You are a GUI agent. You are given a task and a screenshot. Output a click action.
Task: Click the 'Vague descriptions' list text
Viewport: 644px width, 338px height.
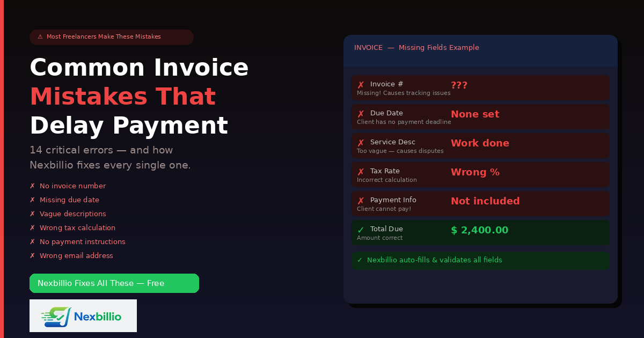(73, 214)
